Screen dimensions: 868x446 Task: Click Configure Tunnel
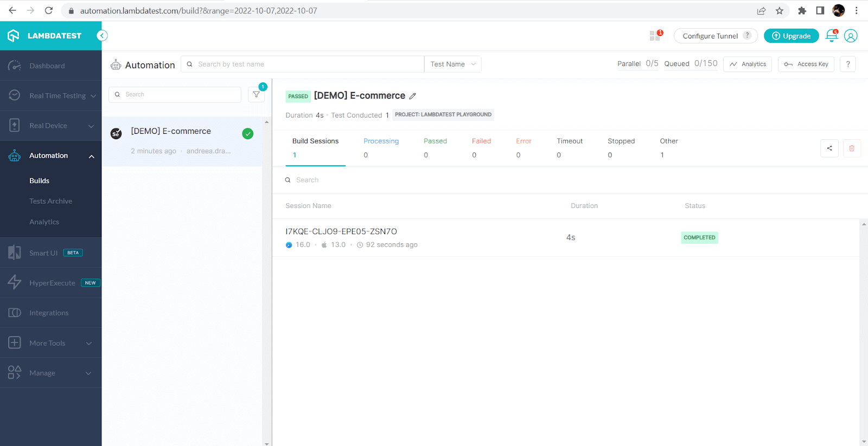coord(716,36)
